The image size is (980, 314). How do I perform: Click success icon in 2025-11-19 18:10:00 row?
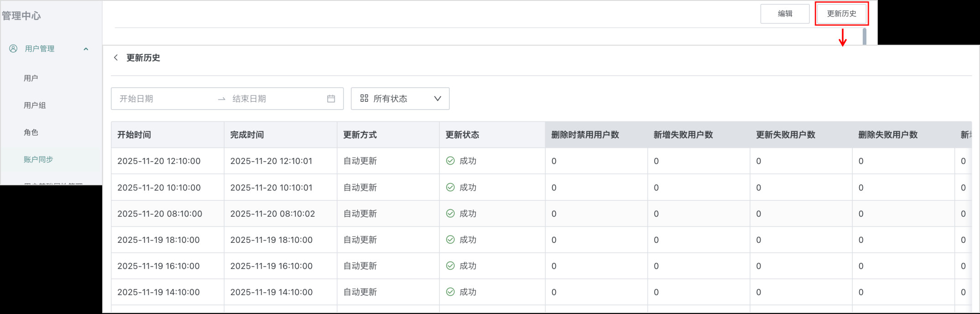(450, 239)
